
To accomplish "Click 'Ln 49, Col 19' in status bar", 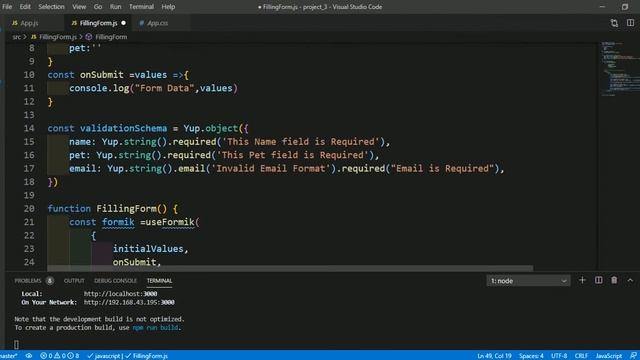I will coord(494,356).
